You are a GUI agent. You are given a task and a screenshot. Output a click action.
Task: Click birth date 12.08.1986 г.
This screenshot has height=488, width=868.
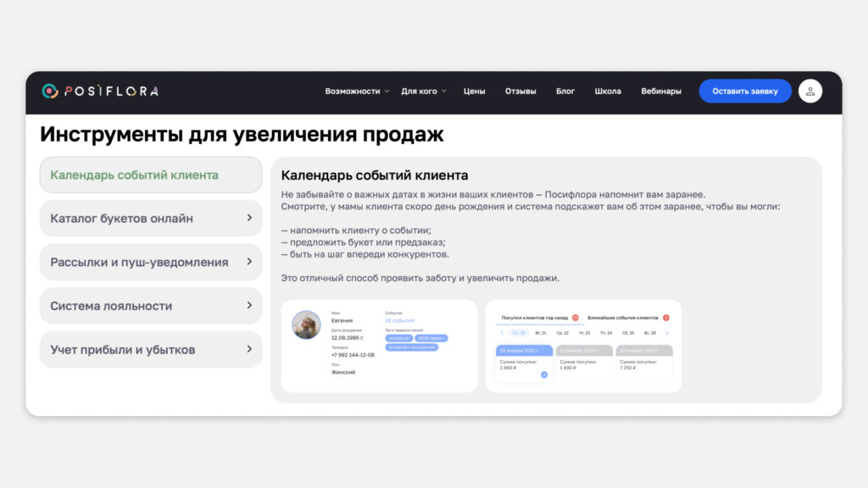pos(348,338)
